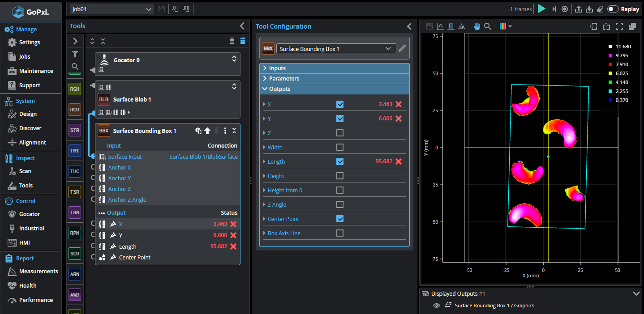Toggle the Replay switch
The height and width of the screenshot is (314, 644).
[613, 9]
